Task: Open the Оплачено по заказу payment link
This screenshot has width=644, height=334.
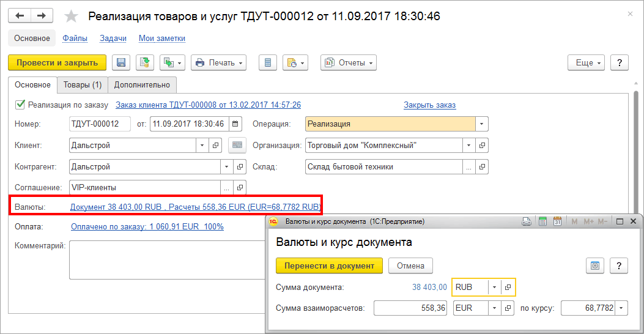Action: 147,226
